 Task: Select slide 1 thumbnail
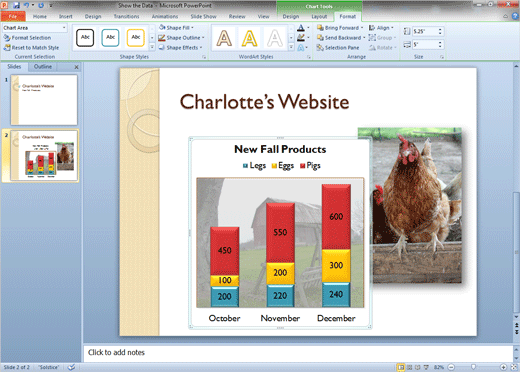click(44, 100)
